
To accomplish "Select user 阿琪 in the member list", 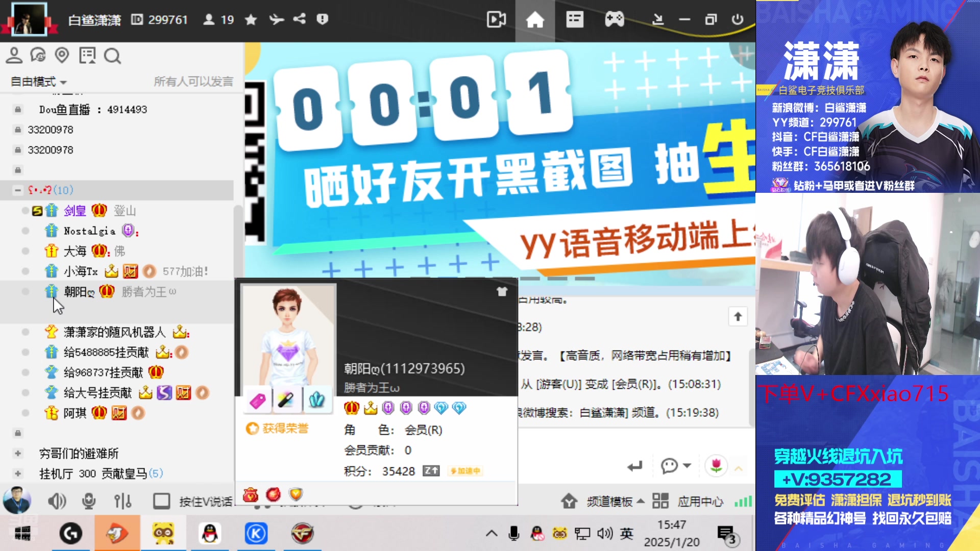I will (75, 413).
